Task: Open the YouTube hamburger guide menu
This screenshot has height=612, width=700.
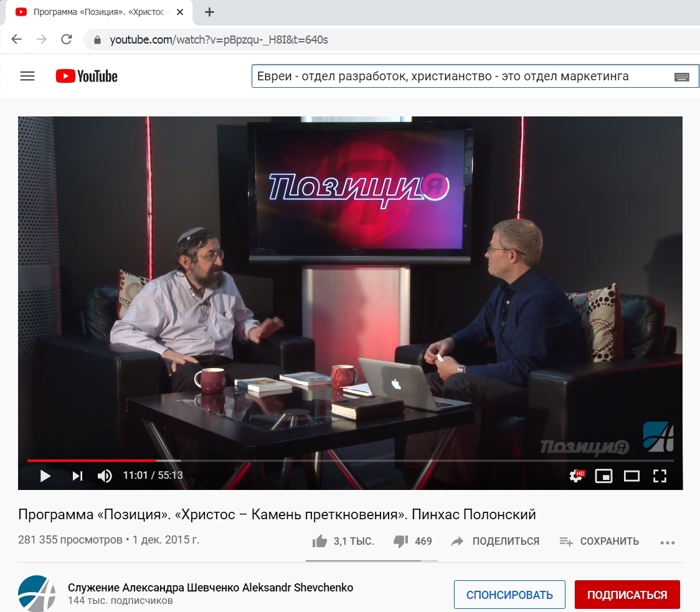Action: tap(27, 76)
